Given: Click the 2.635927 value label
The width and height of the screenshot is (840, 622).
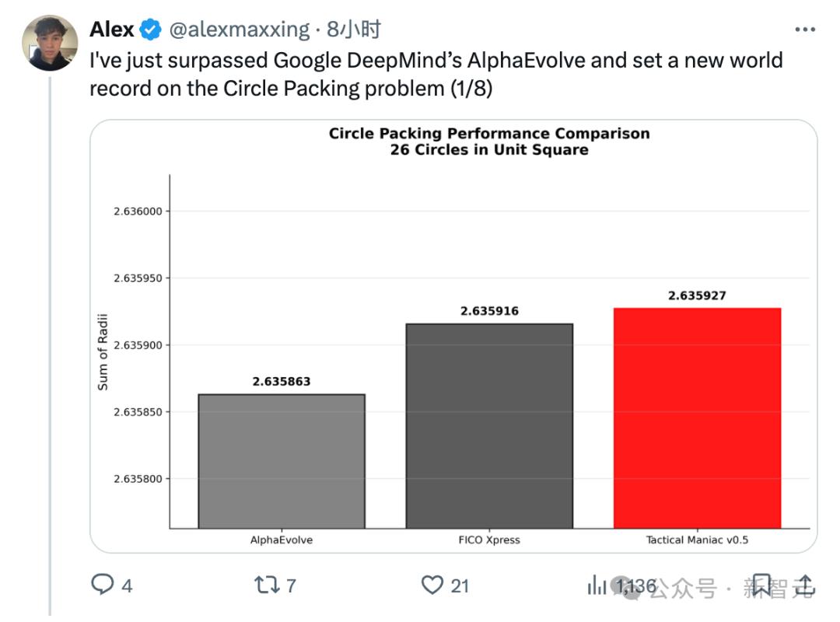Looking at the screenshot, I should [697, 295].
